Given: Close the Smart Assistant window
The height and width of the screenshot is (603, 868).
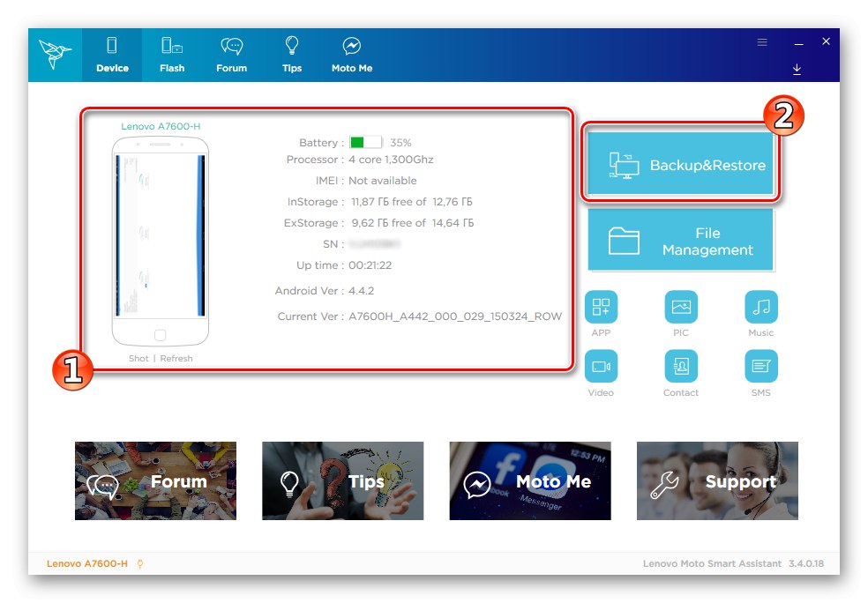Looking at the screenshot, I should [826, 41].
